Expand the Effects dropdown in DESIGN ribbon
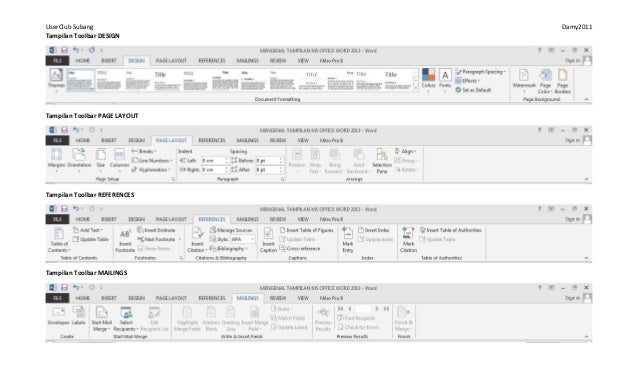The width and height of the screenshot is (638, 388). [468, 81]
